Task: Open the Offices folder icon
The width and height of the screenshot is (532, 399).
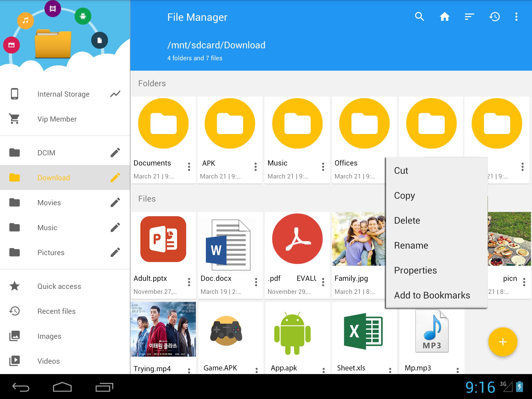Action: pos(364,123)
